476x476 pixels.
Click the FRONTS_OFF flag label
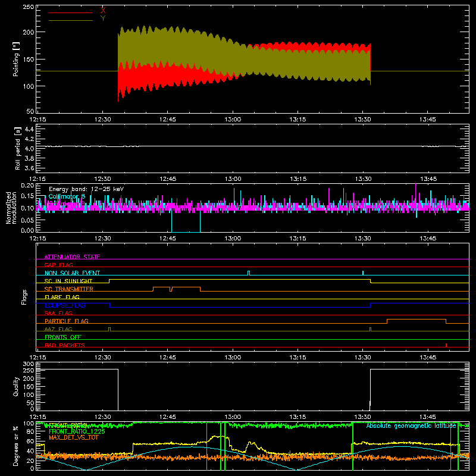click(x=63, y=337)
